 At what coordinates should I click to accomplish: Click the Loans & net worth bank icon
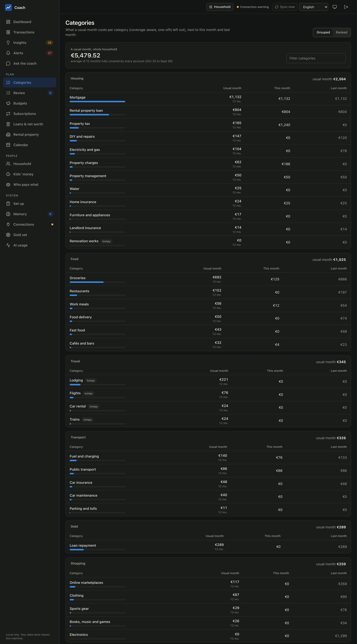(x=8, y=124)
